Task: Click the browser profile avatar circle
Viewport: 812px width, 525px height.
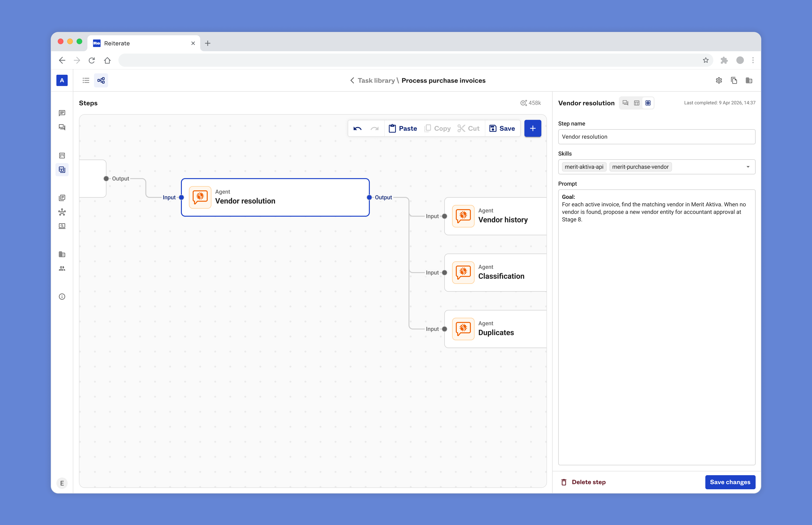Action: click(x=740, y=60)
